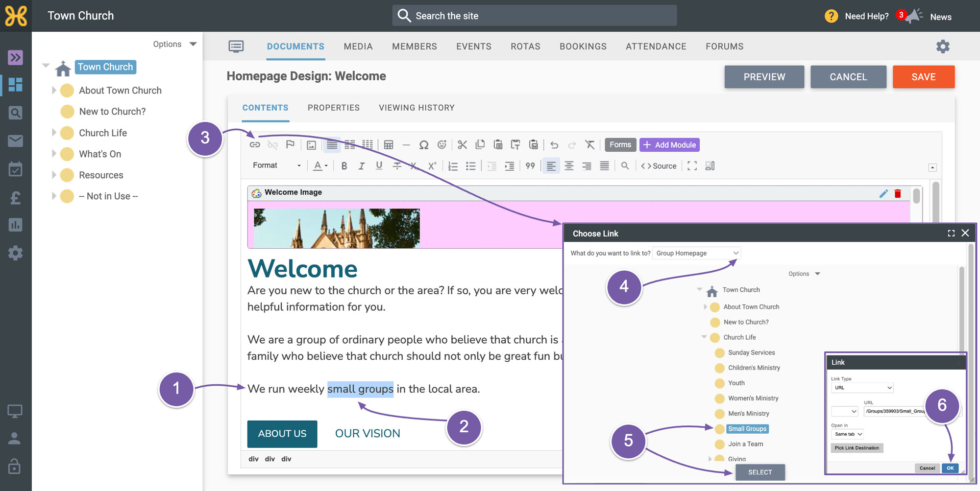Click the Preview button

pos(764,77)
